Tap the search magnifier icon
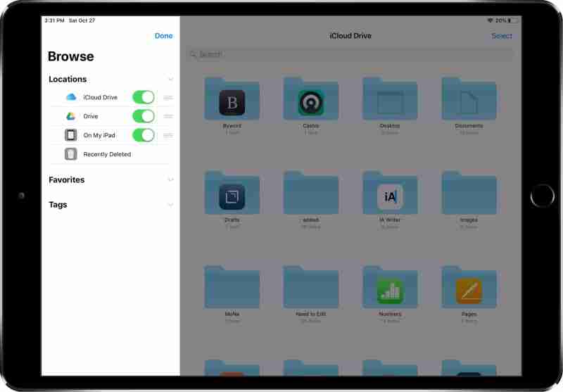 point(193,54)
